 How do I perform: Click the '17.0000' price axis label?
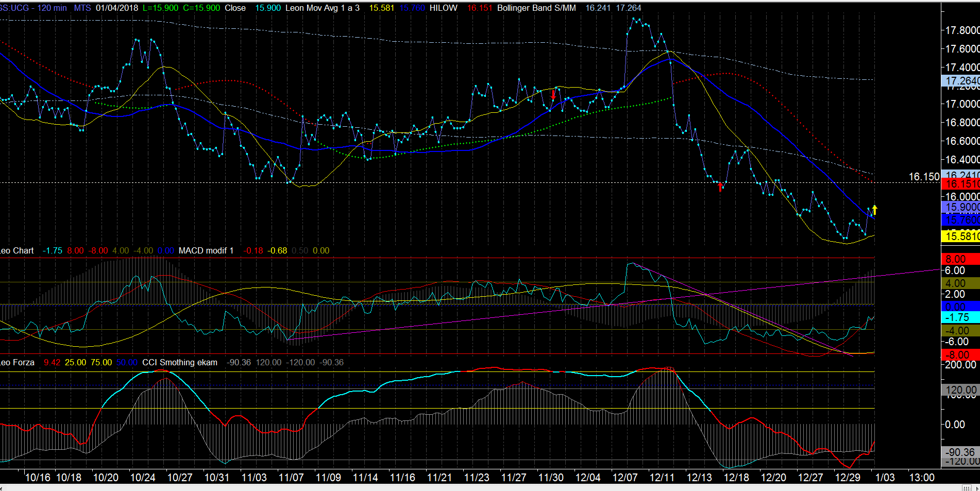[962, 104]
